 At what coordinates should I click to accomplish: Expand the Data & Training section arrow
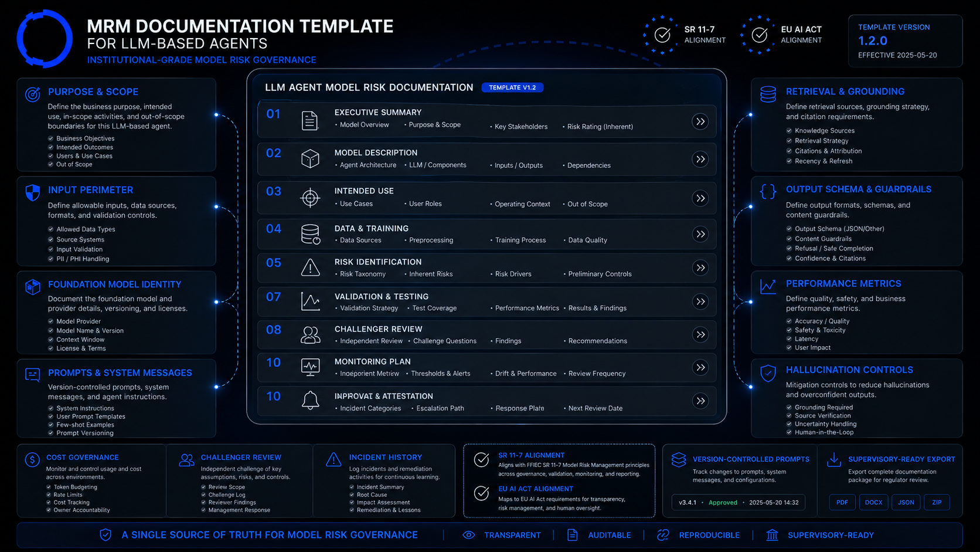click(x=700, y=234)
